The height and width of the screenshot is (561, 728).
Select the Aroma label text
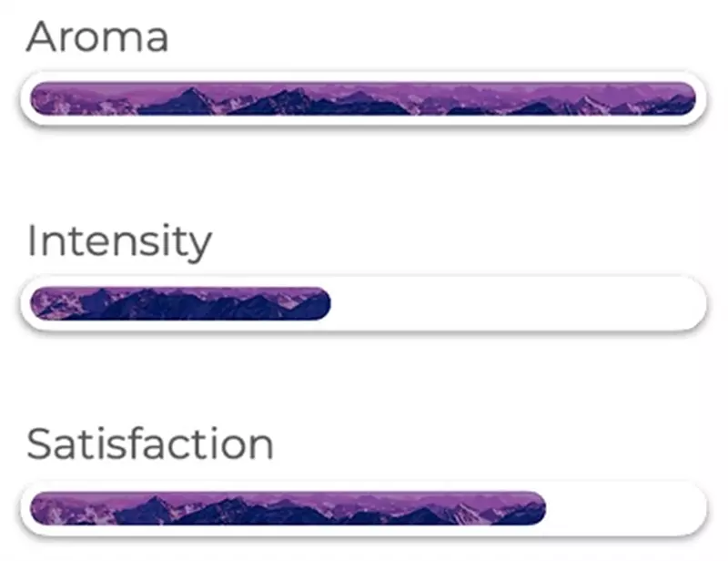[x=97, y=37]
